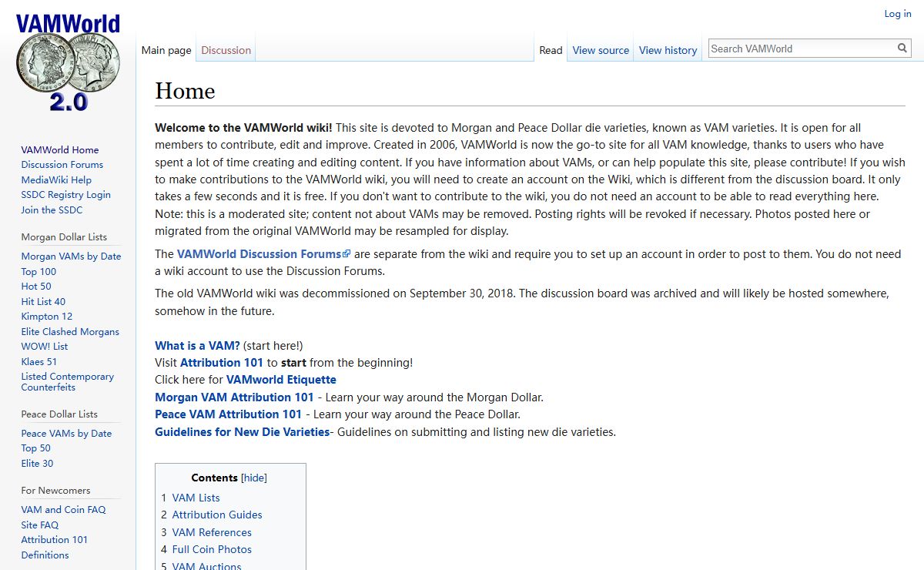The width and height of the screenshot is (924, 570).
Task: Open the View source tab
Action: click(601, 50)
